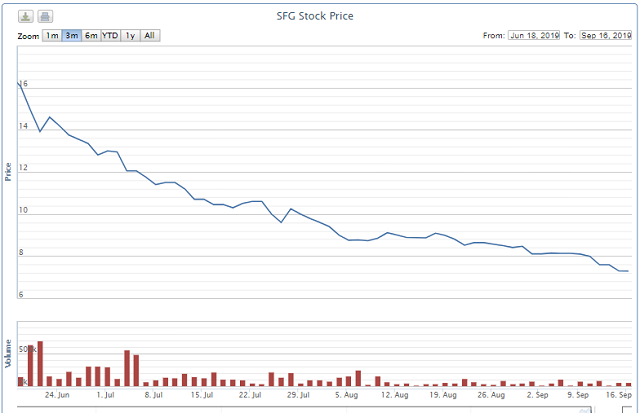Switch zoom range to 6m
Screen dimensions: 640x413
pyautogui.click(x=91, y=36)
